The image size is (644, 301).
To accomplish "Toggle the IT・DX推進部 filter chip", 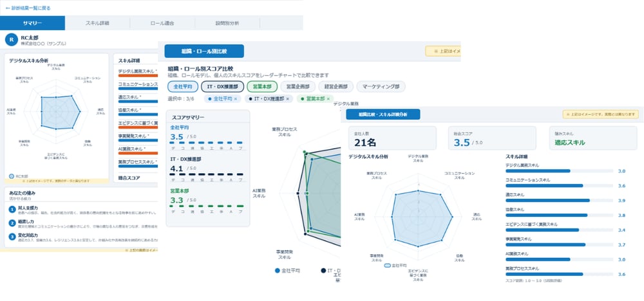I will (223, 87).
